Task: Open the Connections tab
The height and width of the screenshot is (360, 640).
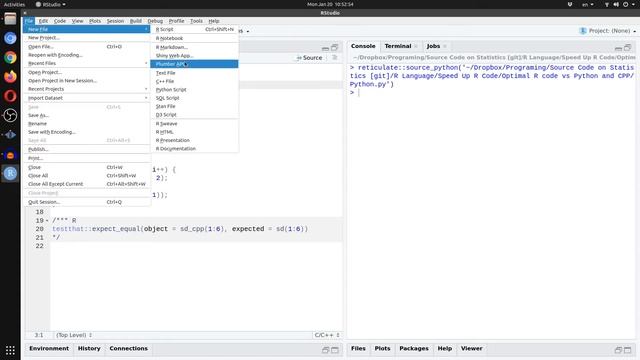Action: 129,348
